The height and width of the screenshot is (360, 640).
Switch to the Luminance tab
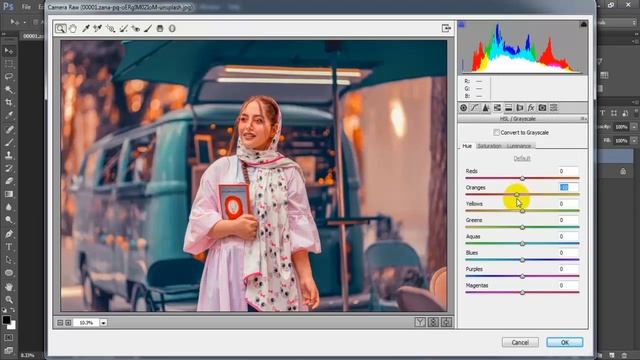tap(519, 146)
